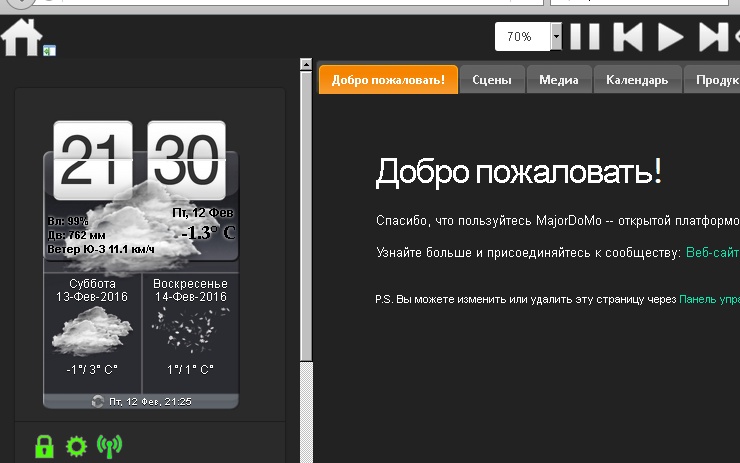740x463 pixels.
Task: Select the Добро пожаловать! tab
Action: pos(388,80)
